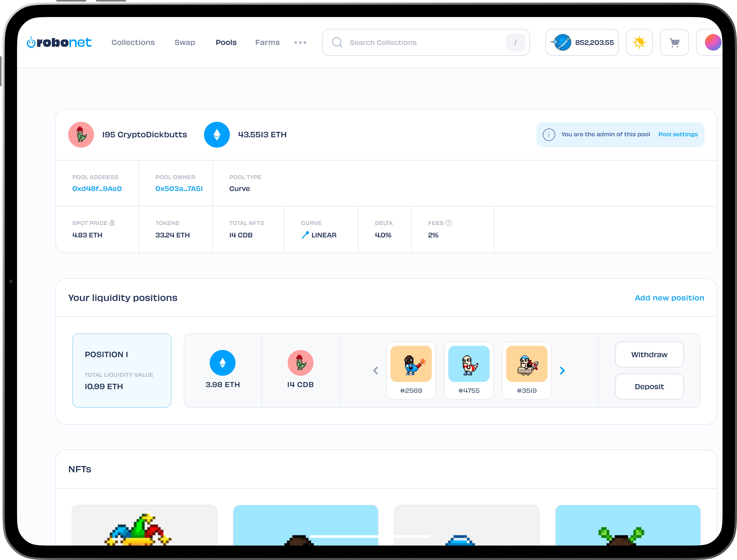Screen dimensions: 737x560
Task: Click the Fees help question icon
Action: [x=449, y=223]
